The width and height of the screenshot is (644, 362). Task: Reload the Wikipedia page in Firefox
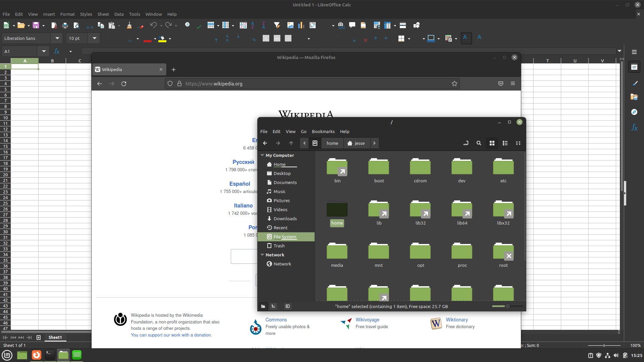click(x=124, y=84)
